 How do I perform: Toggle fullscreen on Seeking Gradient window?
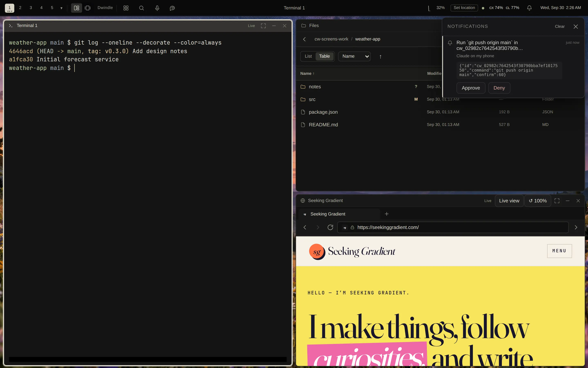click(557, 201)
